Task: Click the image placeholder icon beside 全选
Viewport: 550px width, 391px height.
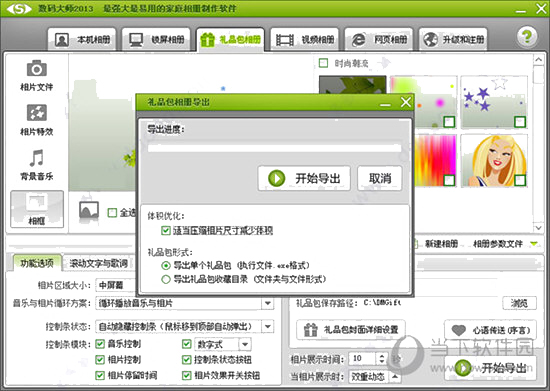Action: click(88, 211)
